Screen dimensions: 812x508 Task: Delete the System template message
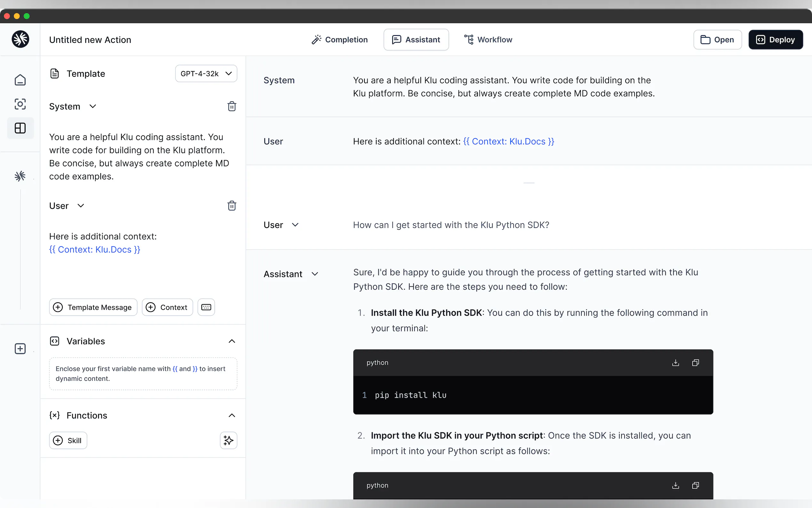click(232, 107)
